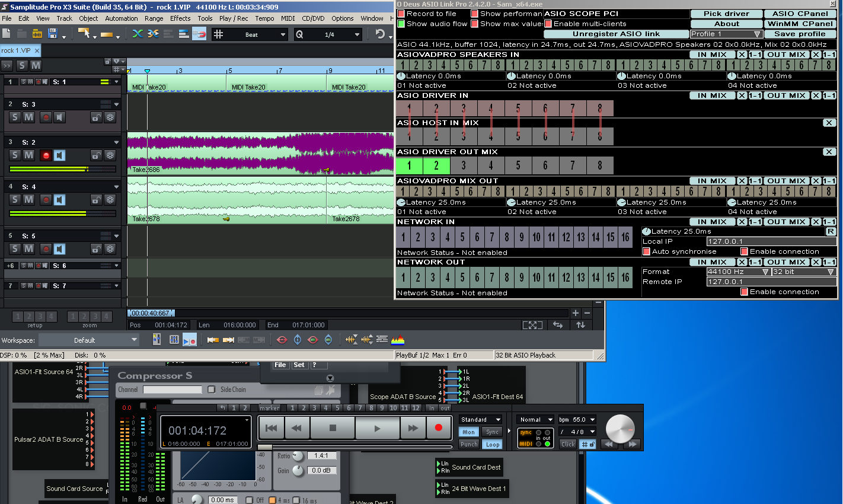The image size is (843, 504).
Task: Click the rainbow spectrum visualization icon
Action: tap(398, 340)
